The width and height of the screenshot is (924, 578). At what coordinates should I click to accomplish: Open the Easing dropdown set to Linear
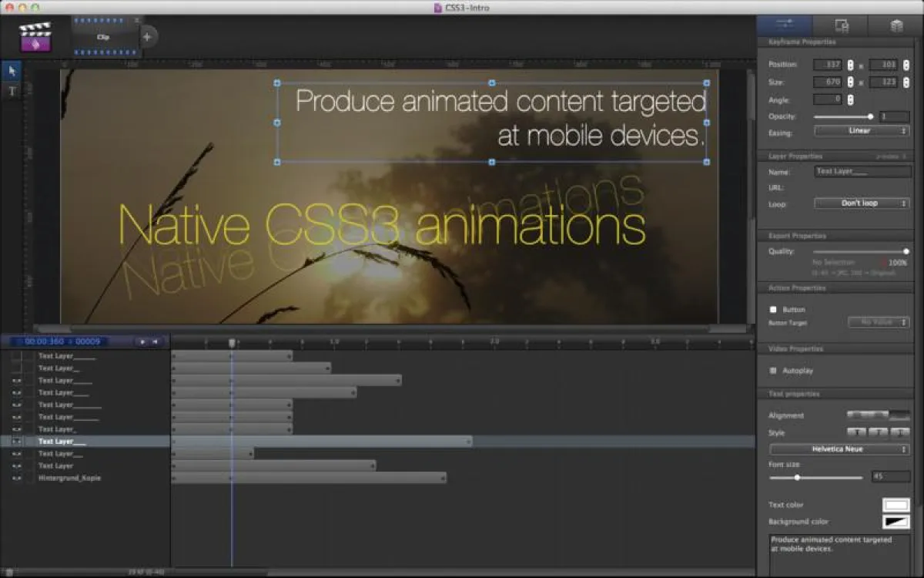coord(862,131)
